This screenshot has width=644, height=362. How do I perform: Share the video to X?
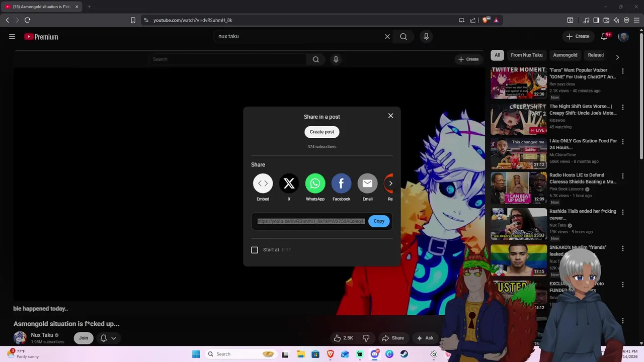tap(289, 184)
